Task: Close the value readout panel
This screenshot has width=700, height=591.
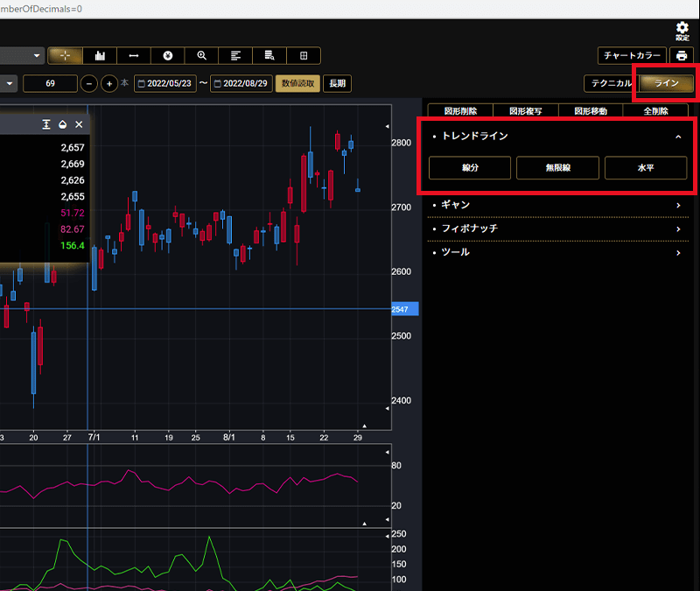Action: (x=79, y=124)
